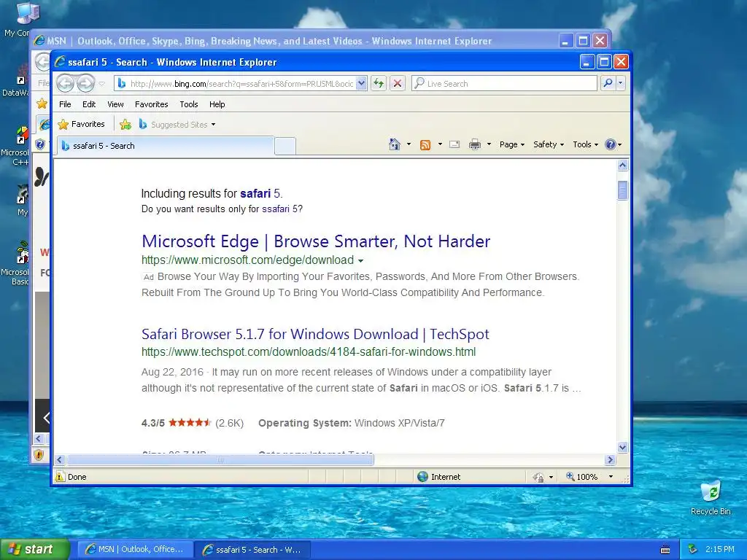Click the techspot.com green URL
The image size is (747, 560).
pyautogui.click(x=309, y=352)
